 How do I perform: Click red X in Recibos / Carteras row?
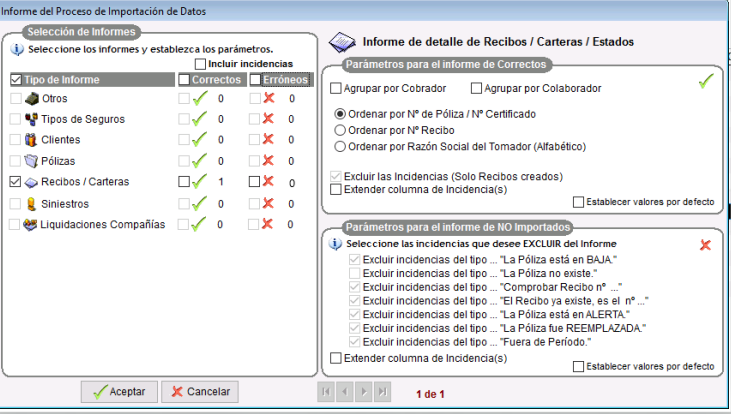268,181
